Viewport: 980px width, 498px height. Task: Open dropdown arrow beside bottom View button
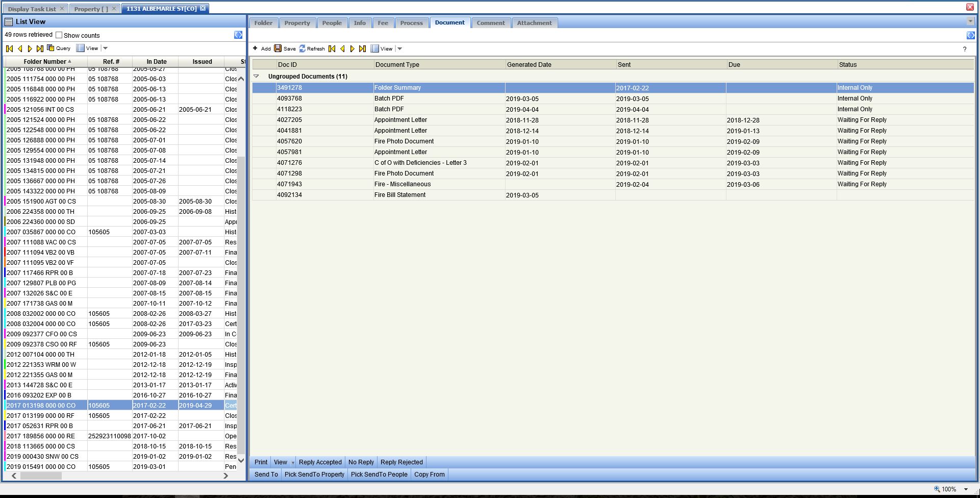[x=293, y=462]
